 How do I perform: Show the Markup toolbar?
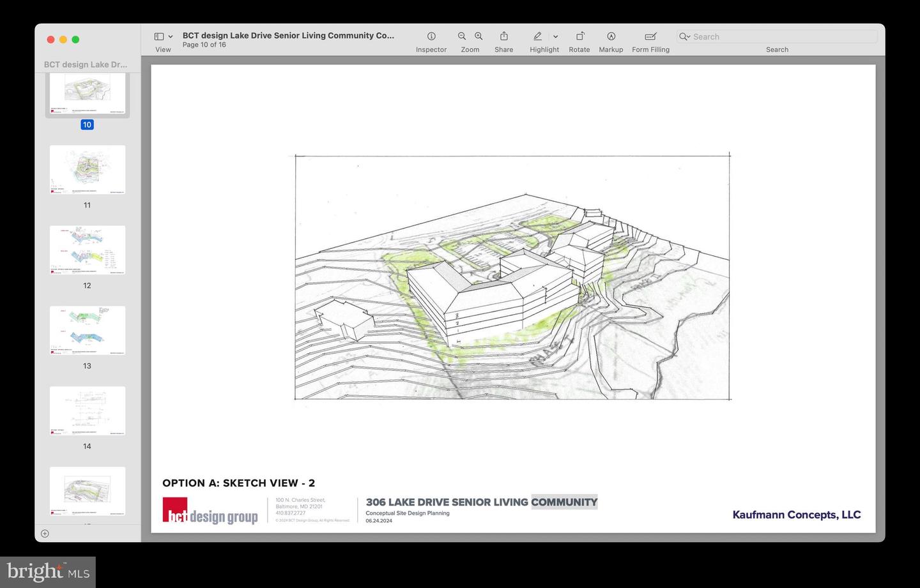tap(611, 36)
